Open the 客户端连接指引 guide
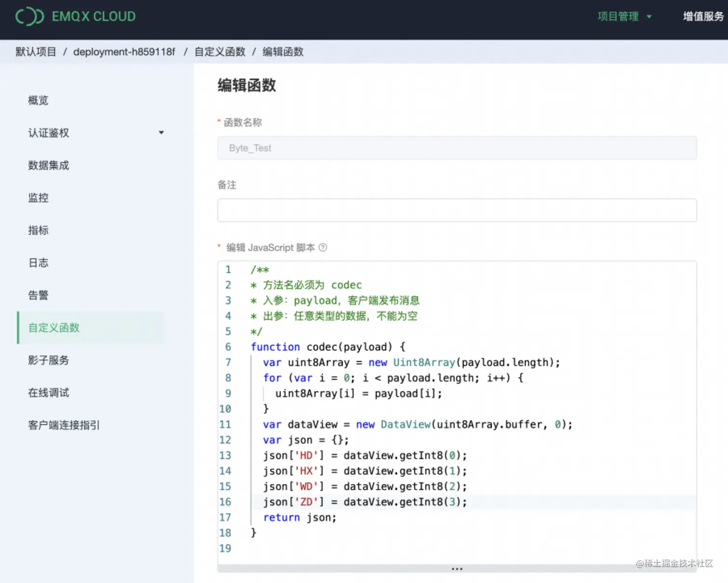Screen dimensions: 728x583 (64, 425)
